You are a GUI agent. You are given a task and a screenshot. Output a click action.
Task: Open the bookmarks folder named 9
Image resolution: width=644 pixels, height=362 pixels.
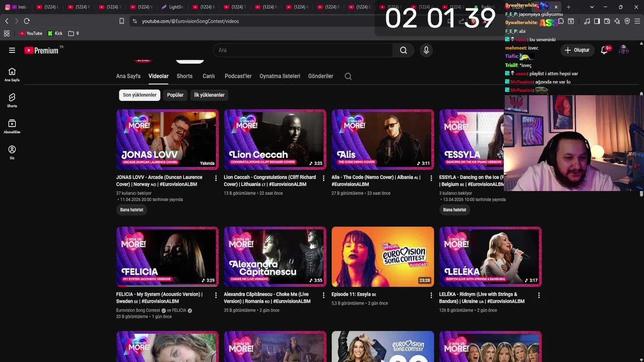pos(73,33)
